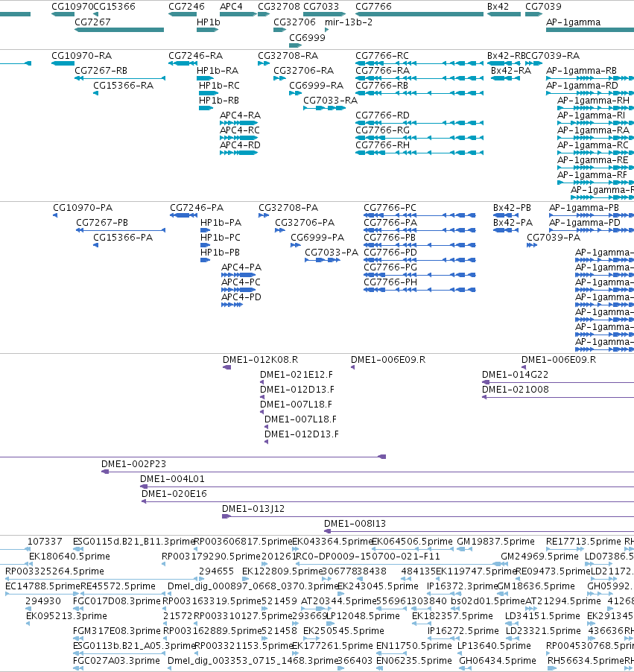Select the AP-1gamma-RE transcript label

[593, 160]
